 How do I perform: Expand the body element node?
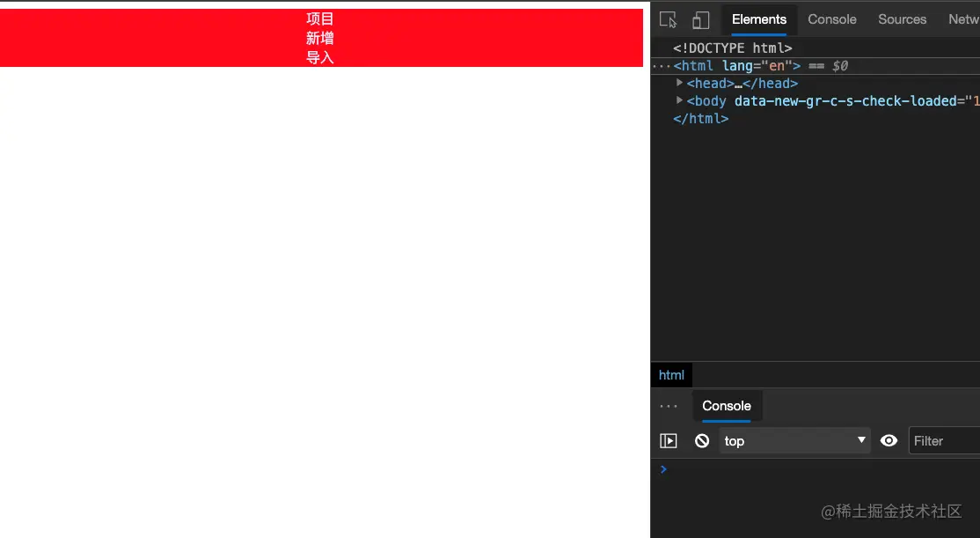[679, 100]
